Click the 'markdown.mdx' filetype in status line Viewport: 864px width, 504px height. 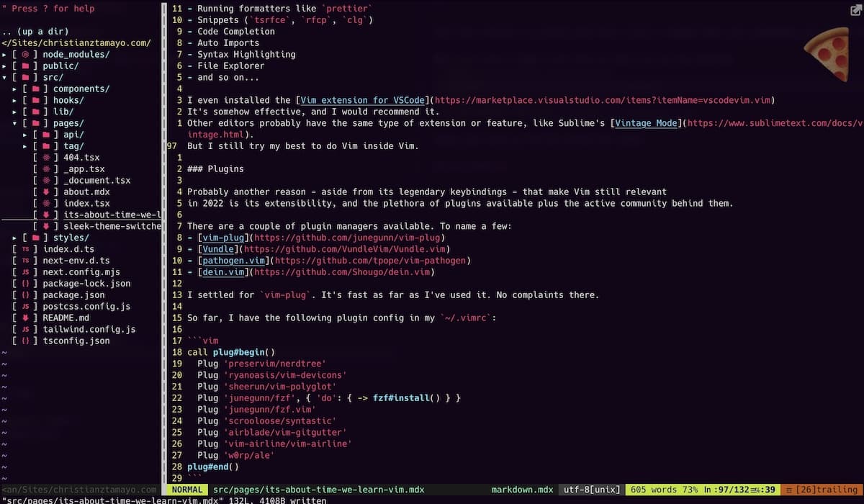tap(522, 490)
